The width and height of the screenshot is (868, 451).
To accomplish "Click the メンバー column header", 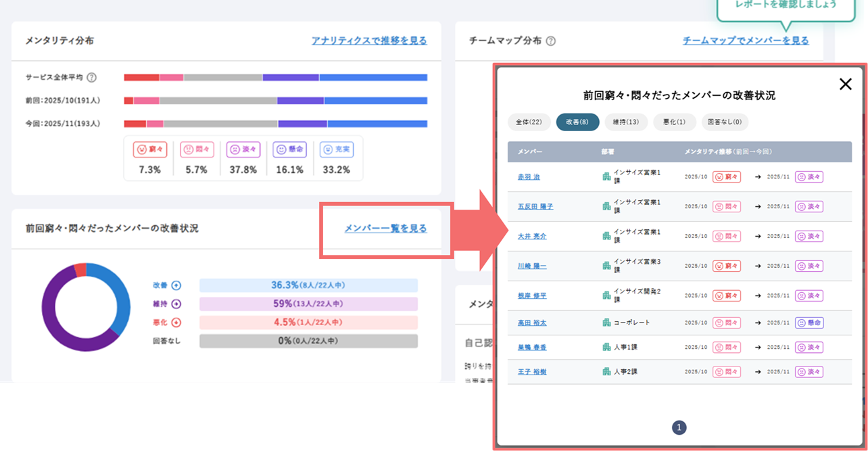I will coord(530,152).
